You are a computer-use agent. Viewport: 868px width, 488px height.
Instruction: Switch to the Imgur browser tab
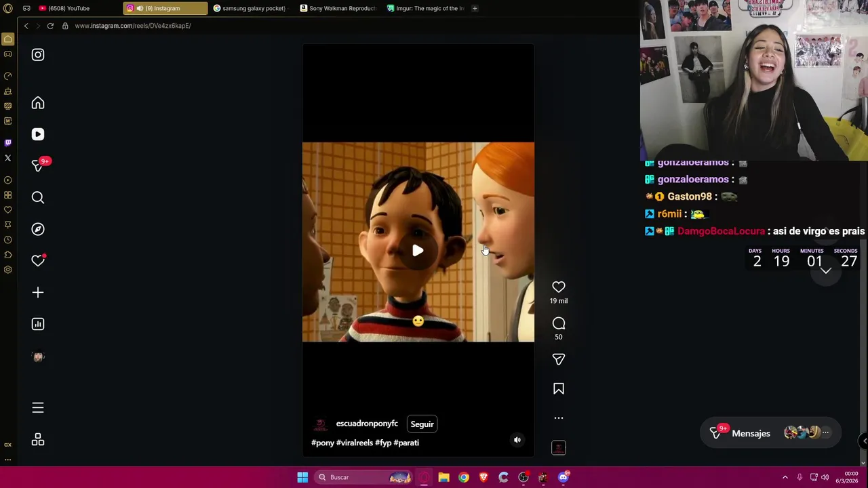click(426, 8)
